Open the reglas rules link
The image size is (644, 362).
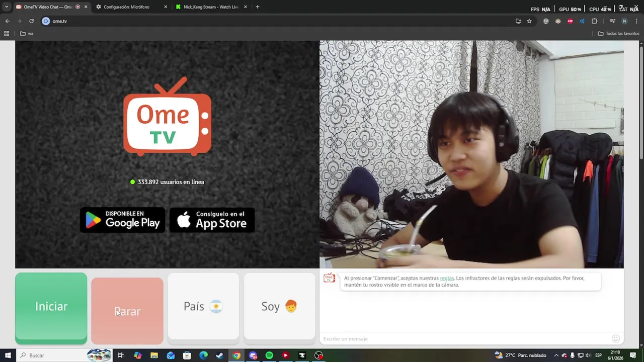click(x=447, y=278)
